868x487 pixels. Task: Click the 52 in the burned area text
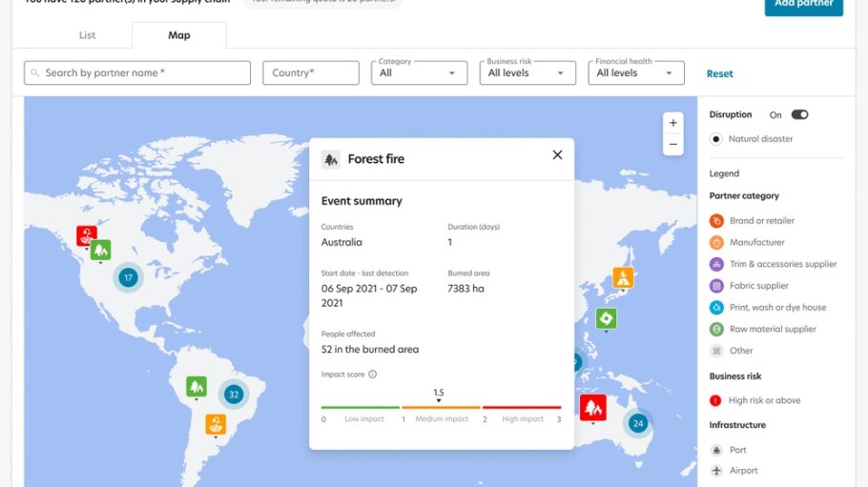[x=370, y=349]
